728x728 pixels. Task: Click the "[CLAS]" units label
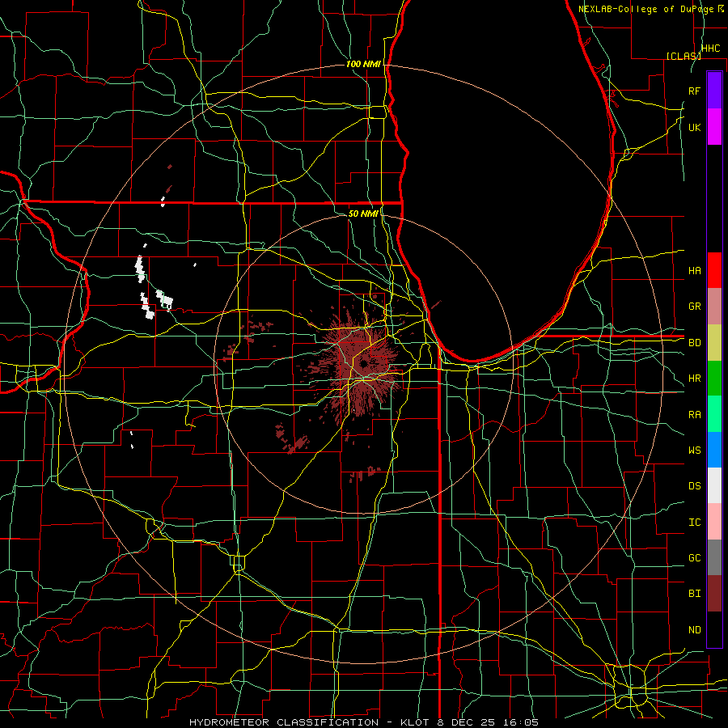684,56
